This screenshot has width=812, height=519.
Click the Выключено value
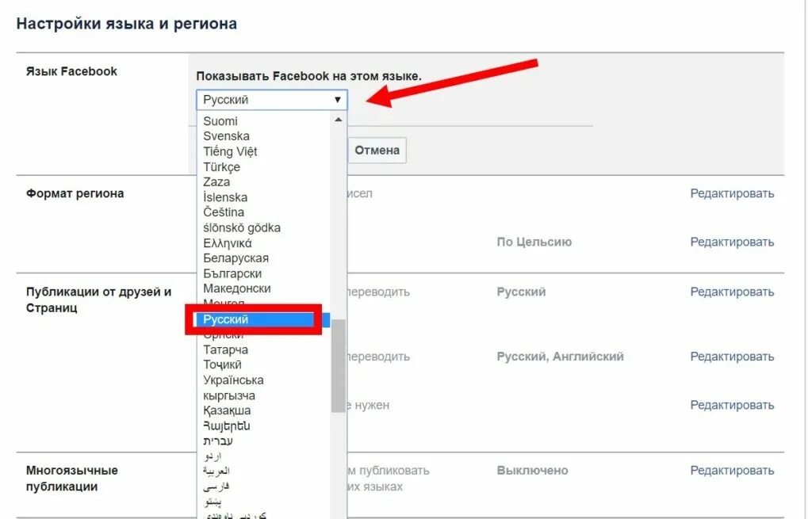coord(532,471)
